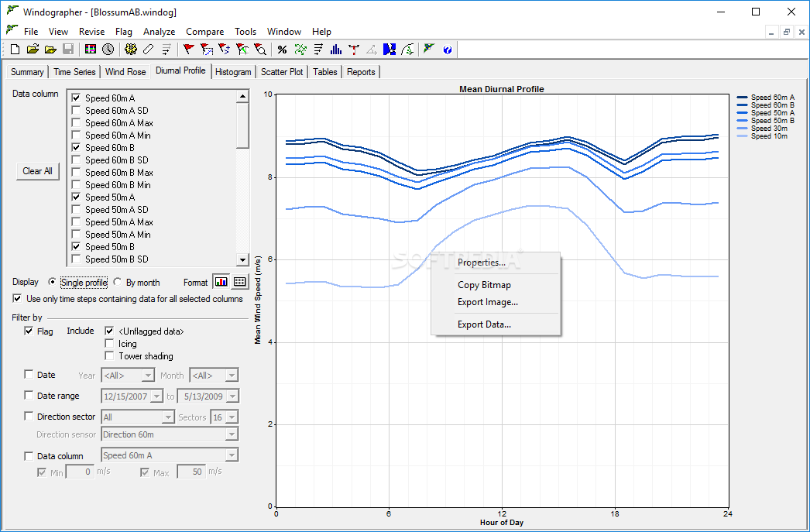
Task: Click the Windographer logo toolbar icon
Action: (x=428, y=50)
